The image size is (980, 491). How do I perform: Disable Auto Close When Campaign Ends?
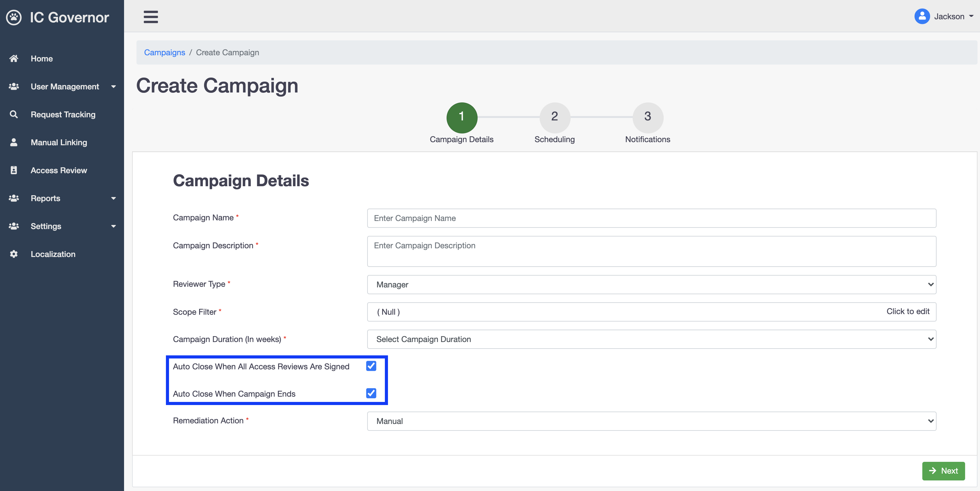372,393
